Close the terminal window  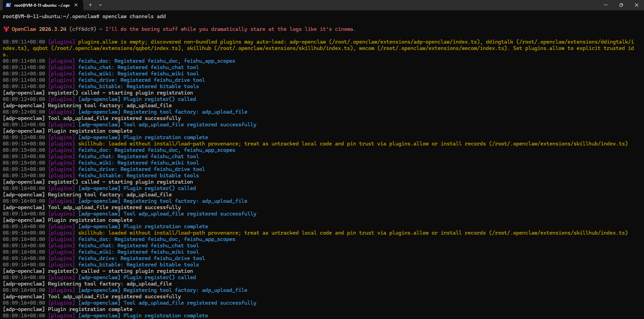(636, 5)
